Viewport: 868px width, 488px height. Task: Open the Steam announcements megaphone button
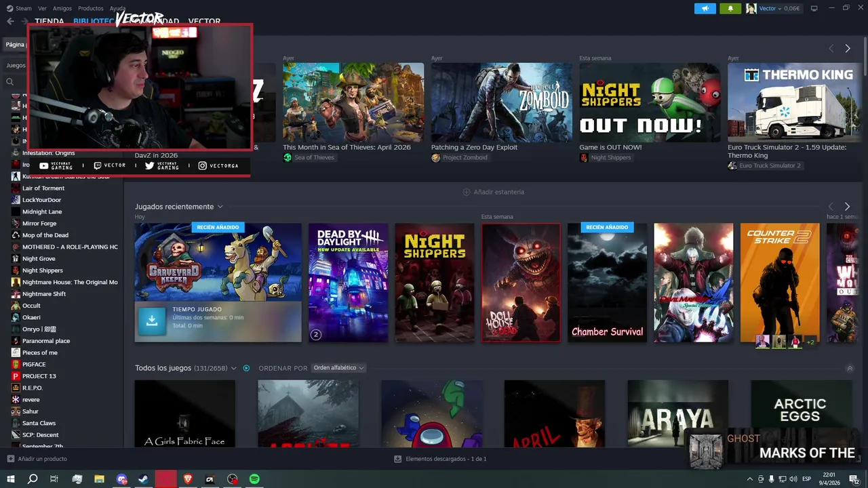coord(705,8)
